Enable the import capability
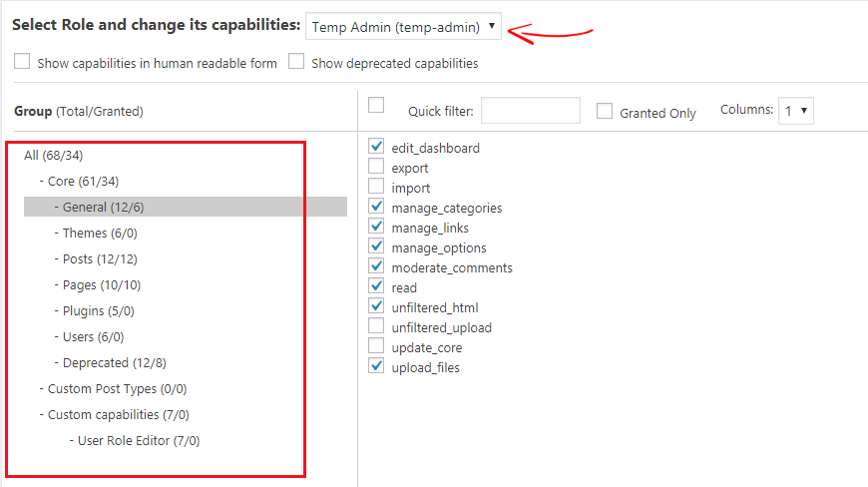 [376, 188]
